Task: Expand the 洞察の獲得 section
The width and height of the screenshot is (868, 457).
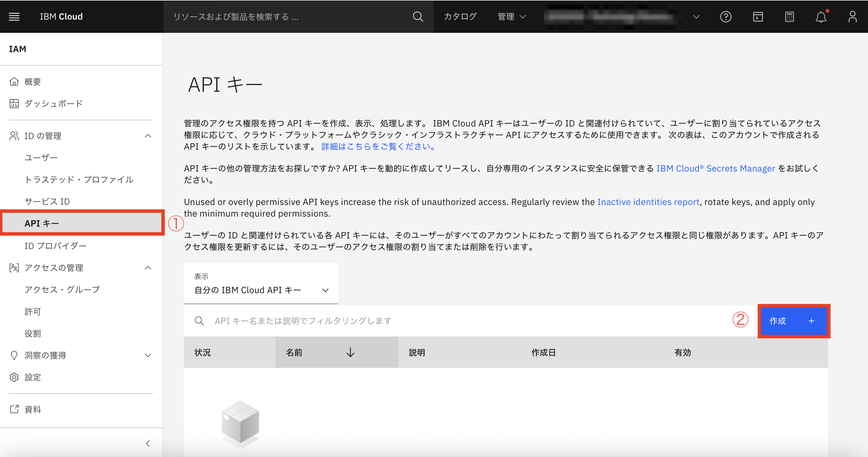Action: [x=148, y=355]
